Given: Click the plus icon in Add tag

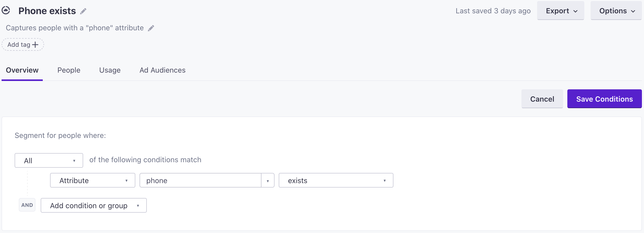Looking at the screenshot, I should pos(35,45).
